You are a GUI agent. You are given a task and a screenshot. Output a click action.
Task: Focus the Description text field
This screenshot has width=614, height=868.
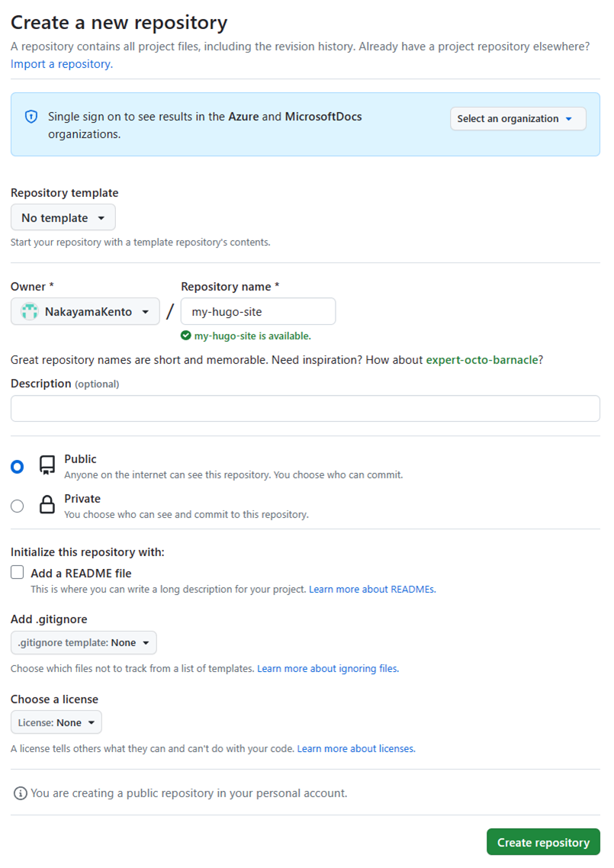[305, 409]
